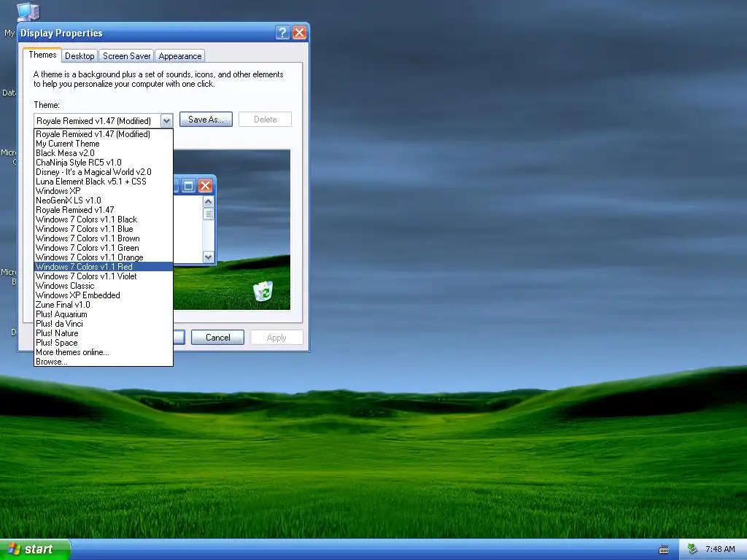Pick the Plus! Aquarium theme
Viewport: 747px width, 560px height.
[104, 314]
